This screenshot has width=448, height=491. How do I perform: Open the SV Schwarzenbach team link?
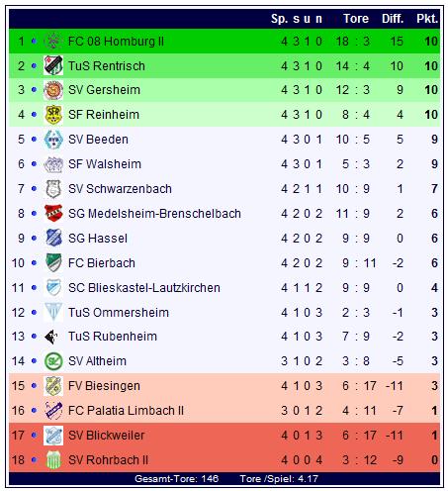[120, 189]
